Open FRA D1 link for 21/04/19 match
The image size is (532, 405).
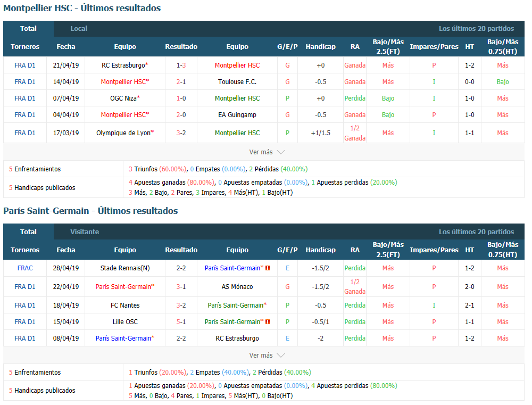(25, 65)
